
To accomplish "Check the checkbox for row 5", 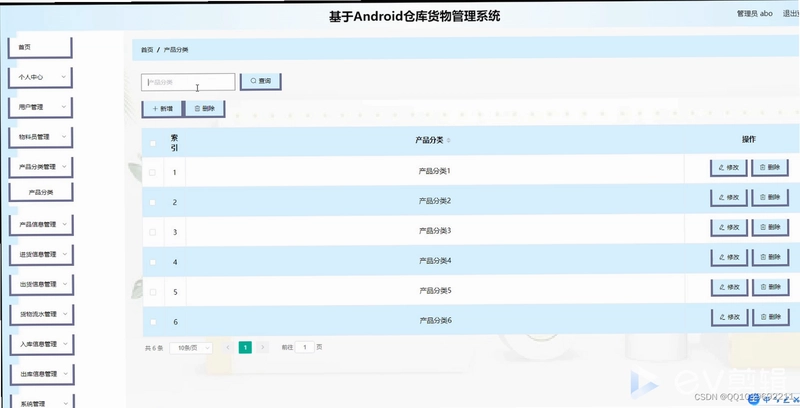I will (153, 292).
